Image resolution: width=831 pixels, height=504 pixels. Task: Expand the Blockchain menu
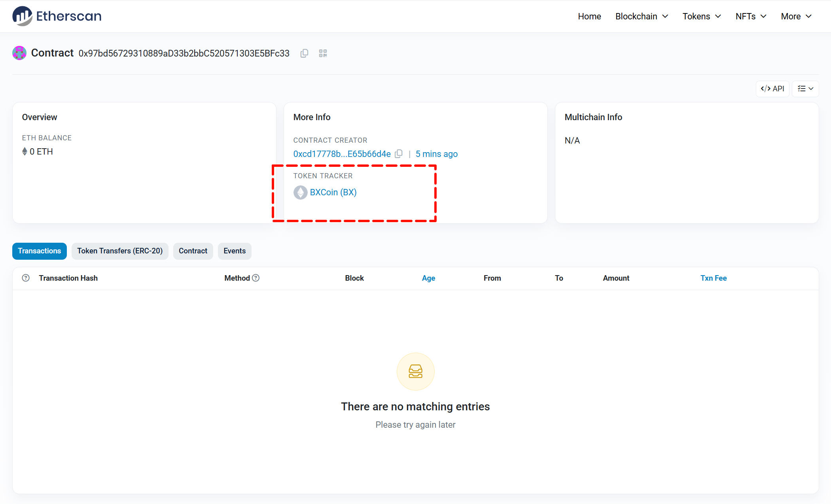point(642,16)
